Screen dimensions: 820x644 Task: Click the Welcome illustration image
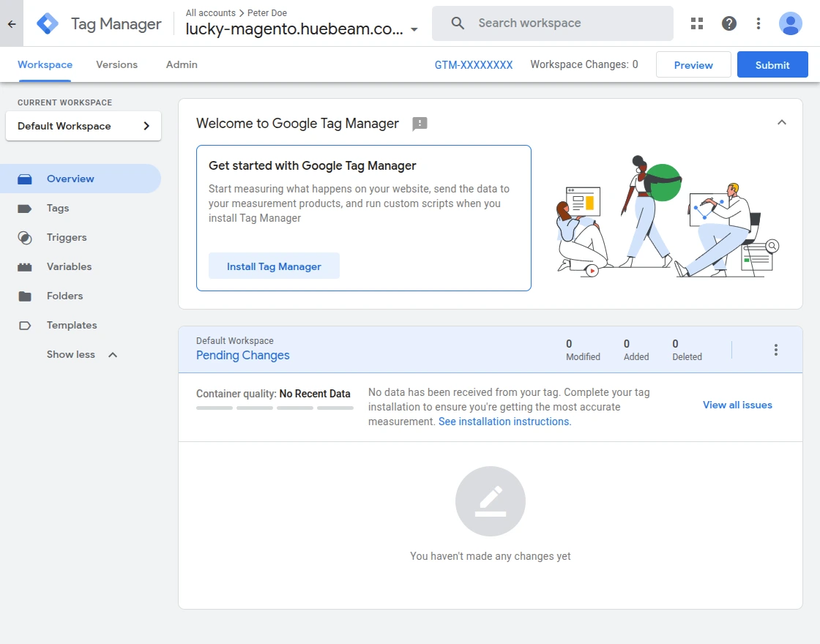[x=667, y=216]
